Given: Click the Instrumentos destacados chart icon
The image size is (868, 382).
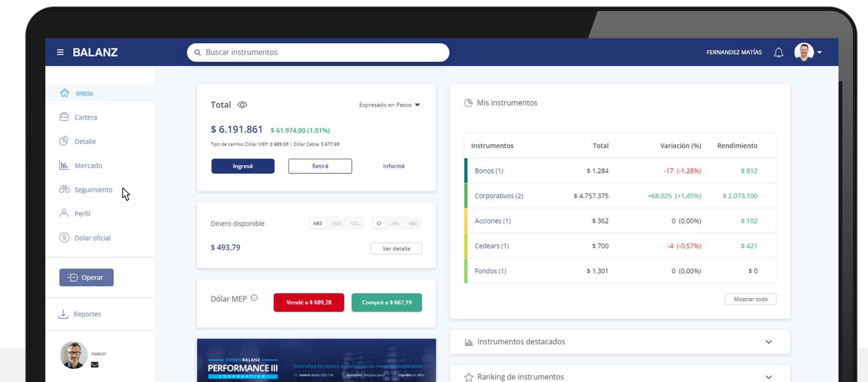Looking at the screenshot, I should (x=469, y=342).
